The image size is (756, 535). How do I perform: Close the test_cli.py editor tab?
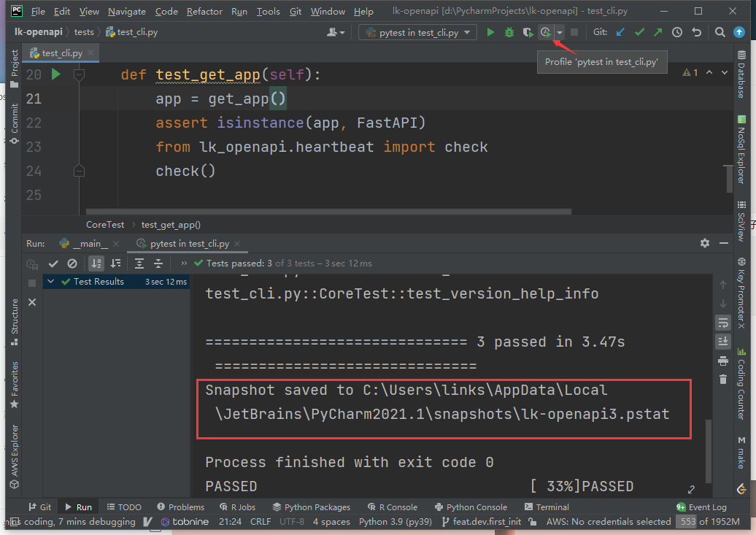tap(90, 53)
